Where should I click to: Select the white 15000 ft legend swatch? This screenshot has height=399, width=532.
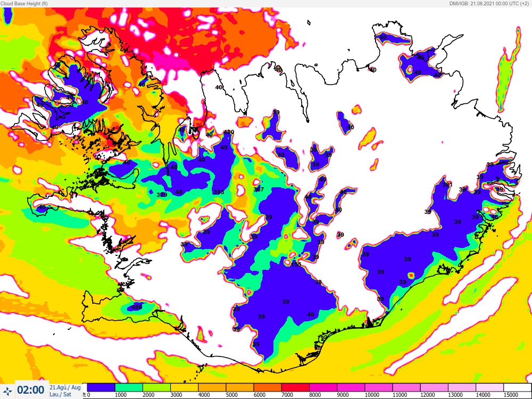click(x=518, y=387)
